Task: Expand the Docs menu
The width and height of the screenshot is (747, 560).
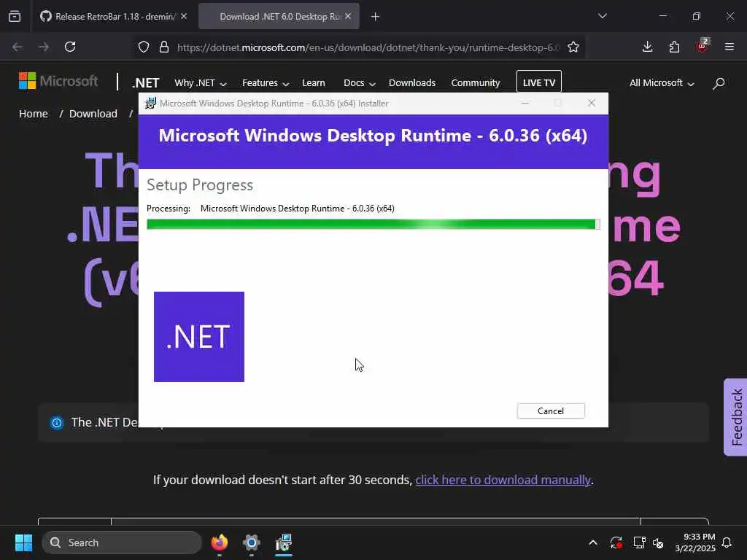Action: 359,83
